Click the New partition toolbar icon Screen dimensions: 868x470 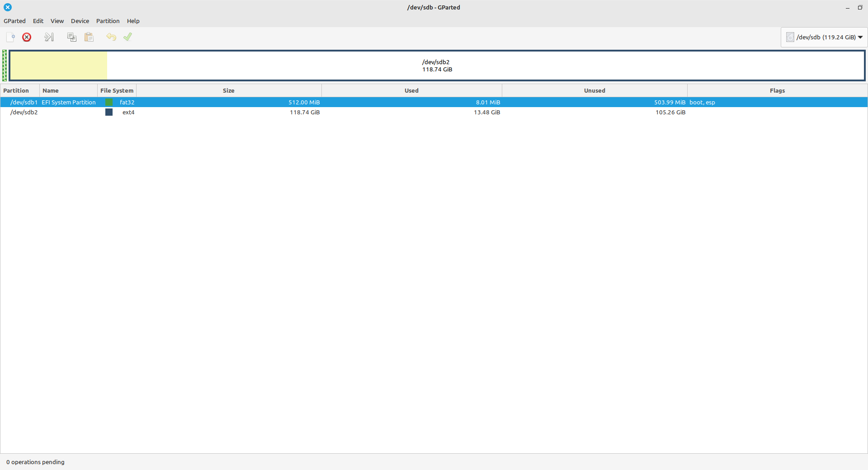pyautogui.click(x=10, y=37)
